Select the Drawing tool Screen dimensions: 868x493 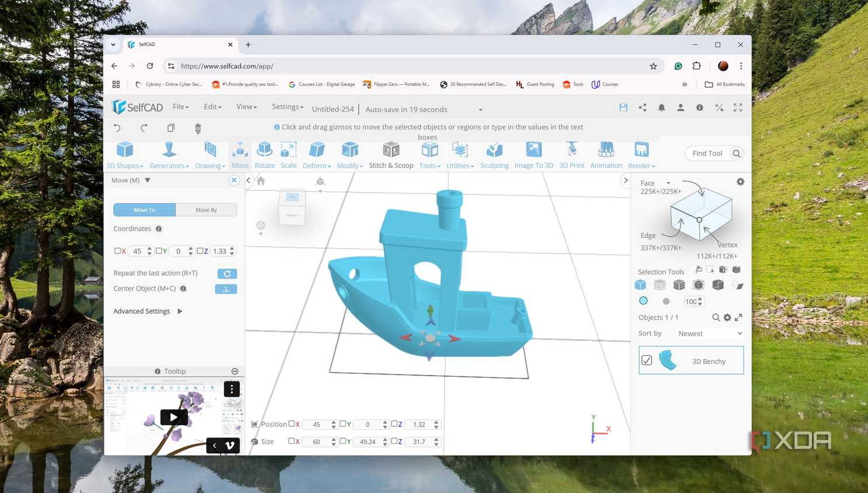(210, 155)
